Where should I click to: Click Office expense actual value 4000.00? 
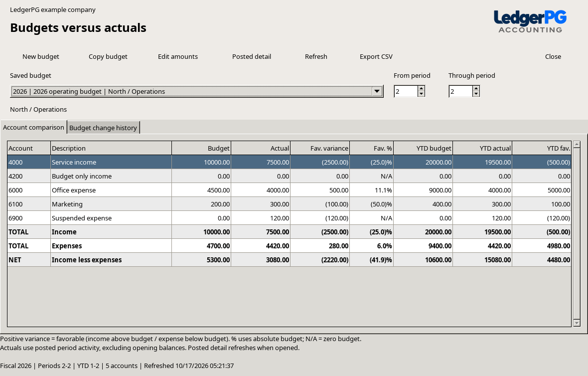(x=261, y=190)
